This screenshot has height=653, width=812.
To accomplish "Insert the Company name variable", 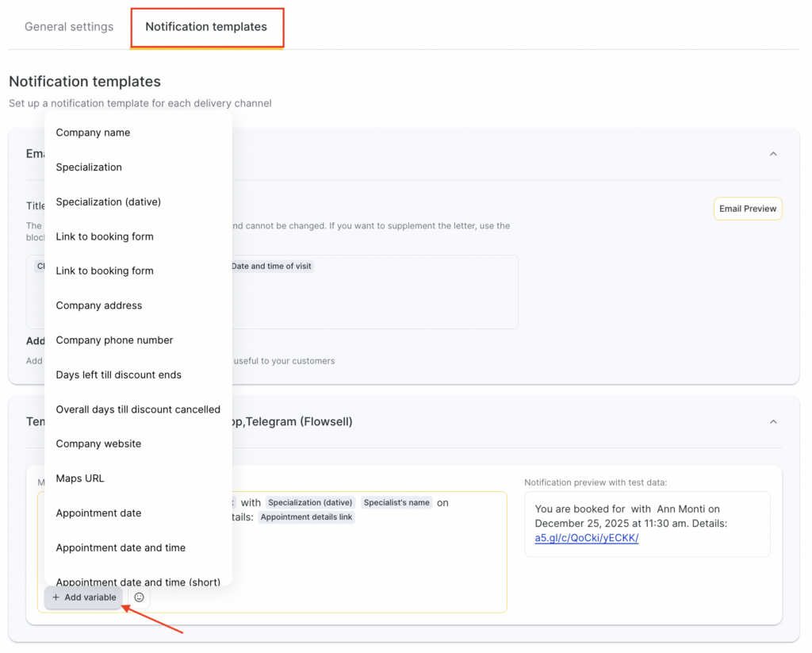I will pos(93,133).
